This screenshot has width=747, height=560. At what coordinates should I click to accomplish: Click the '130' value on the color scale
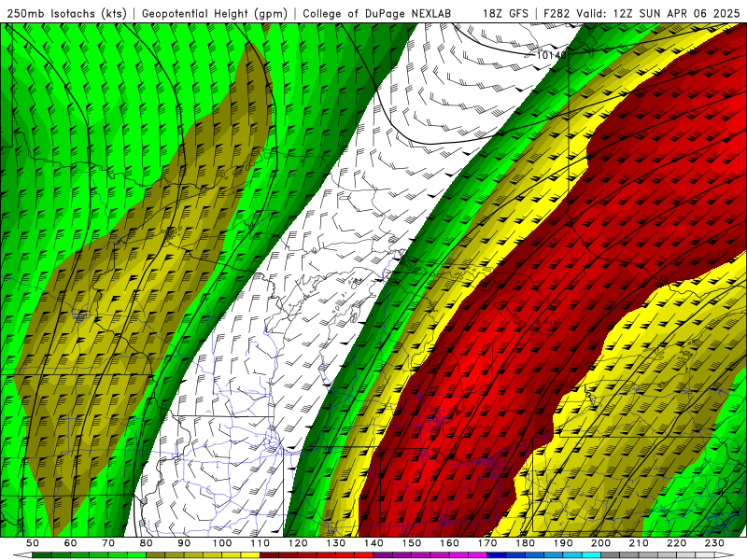click(x=336, y=543)
